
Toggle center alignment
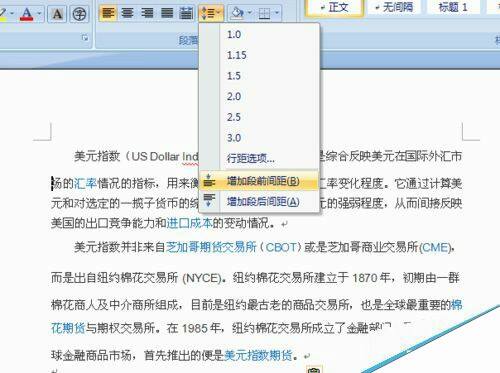click(x=127, y=13)
